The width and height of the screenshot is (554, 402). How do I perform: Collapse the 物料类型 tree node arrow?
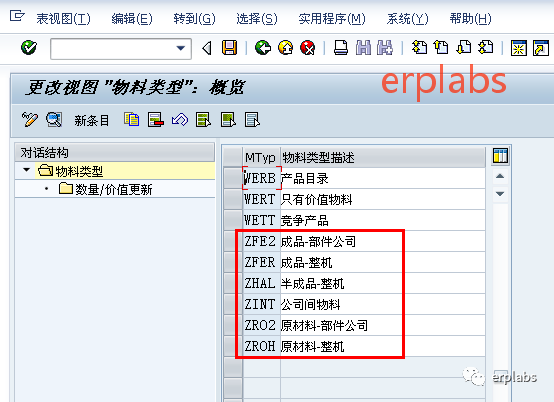pyautogui.click(x=26, y=170)
